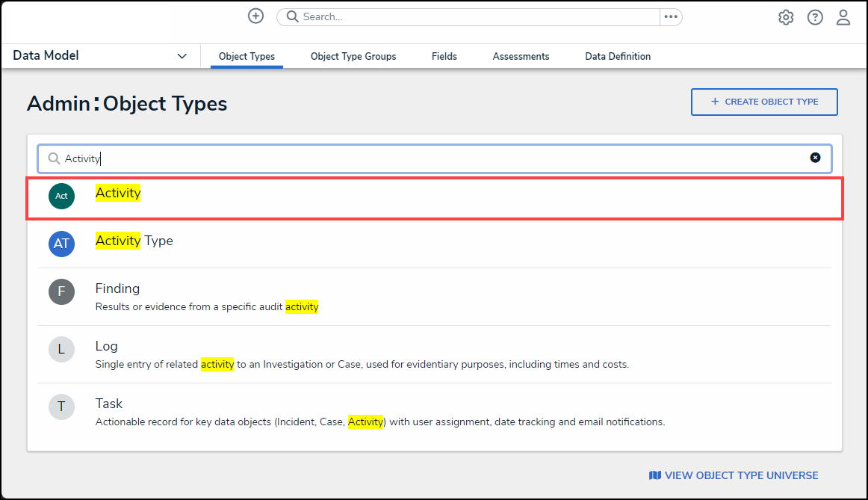Open the settings gear icon
Image resolution: width=868 pixels, height=500 pixels.
tap(786, 17)
